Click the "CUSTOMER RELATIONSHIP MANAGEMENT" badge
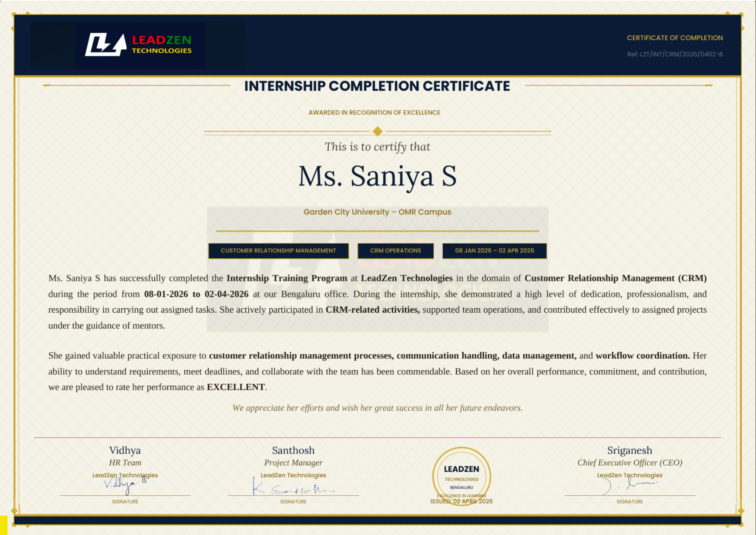The width and height of the screenshot is (756, 535). [x=278, y=251]
